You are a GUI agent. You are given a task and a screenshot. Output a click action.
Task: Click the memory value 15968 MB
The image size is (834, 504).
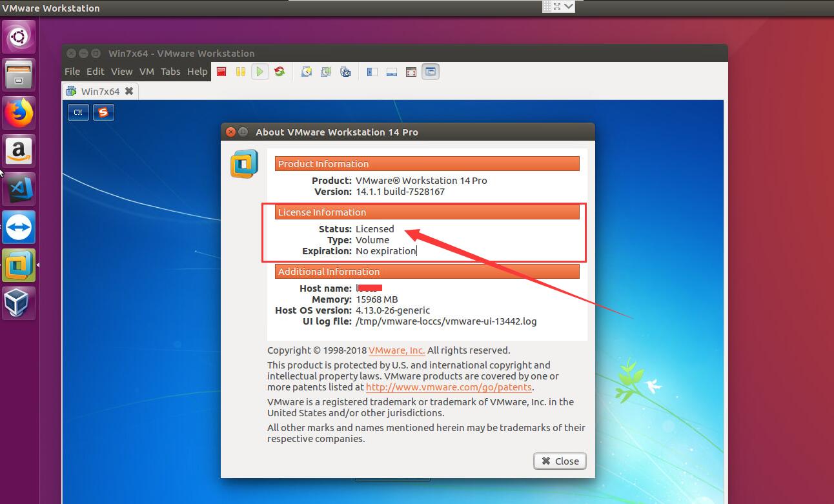coord(377,299)
